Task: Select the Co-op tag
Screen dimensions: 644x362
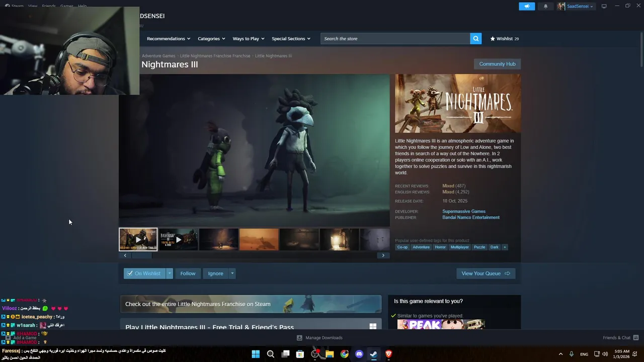Action: 403,247
